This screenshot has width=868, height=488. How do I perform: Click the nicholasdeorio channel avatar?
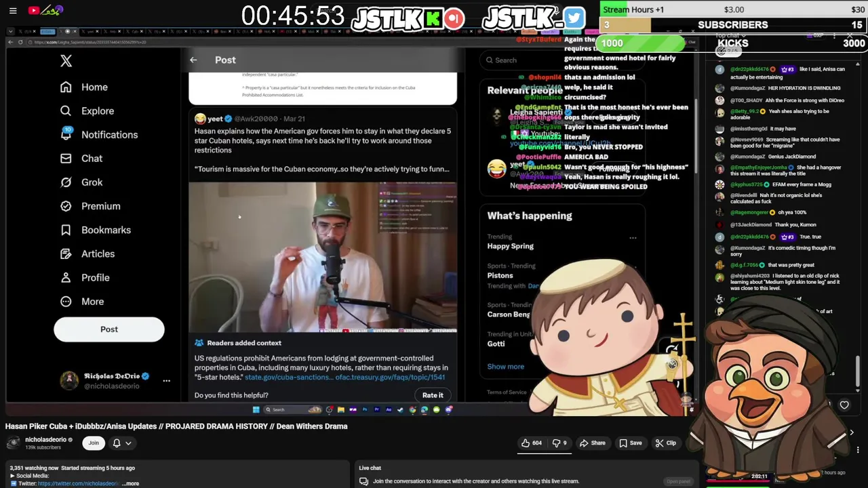pyautogui.click(x=13, y=443)
